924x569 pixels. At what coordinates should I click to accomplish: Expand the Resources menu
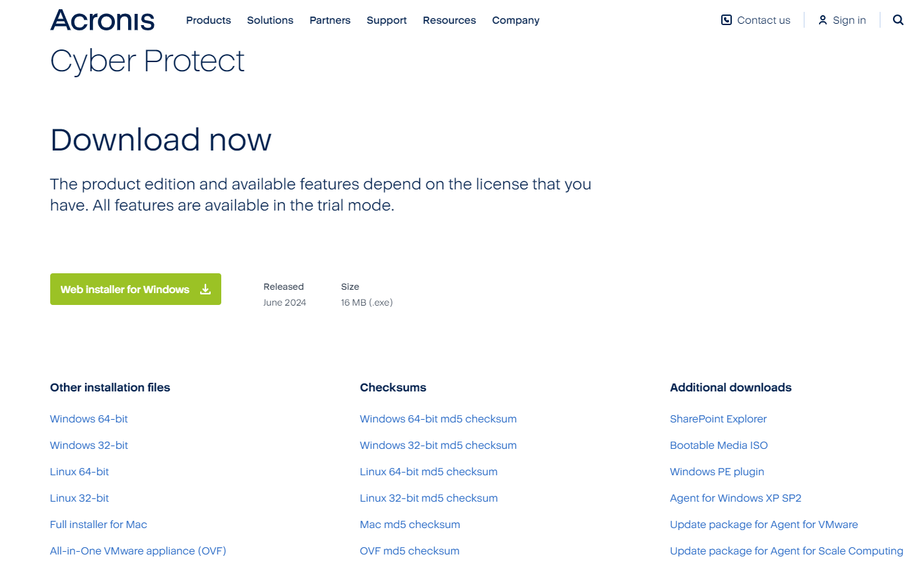pos(449,20)
